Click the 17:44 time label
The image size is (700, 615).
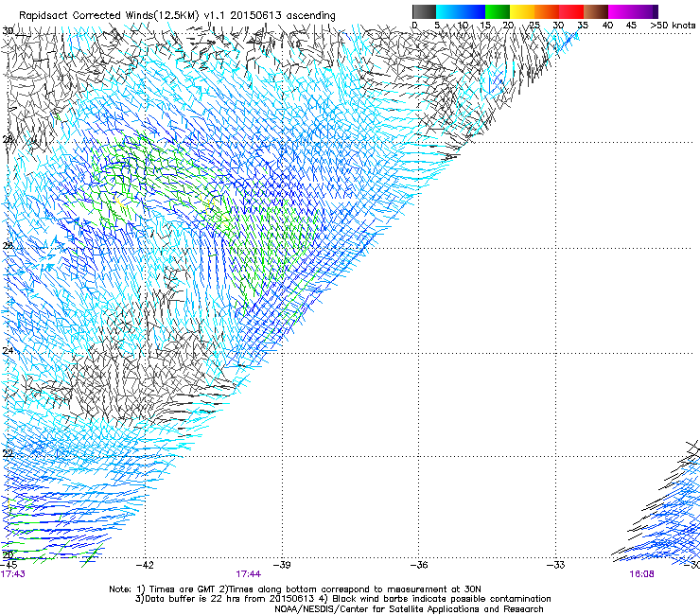248,574
